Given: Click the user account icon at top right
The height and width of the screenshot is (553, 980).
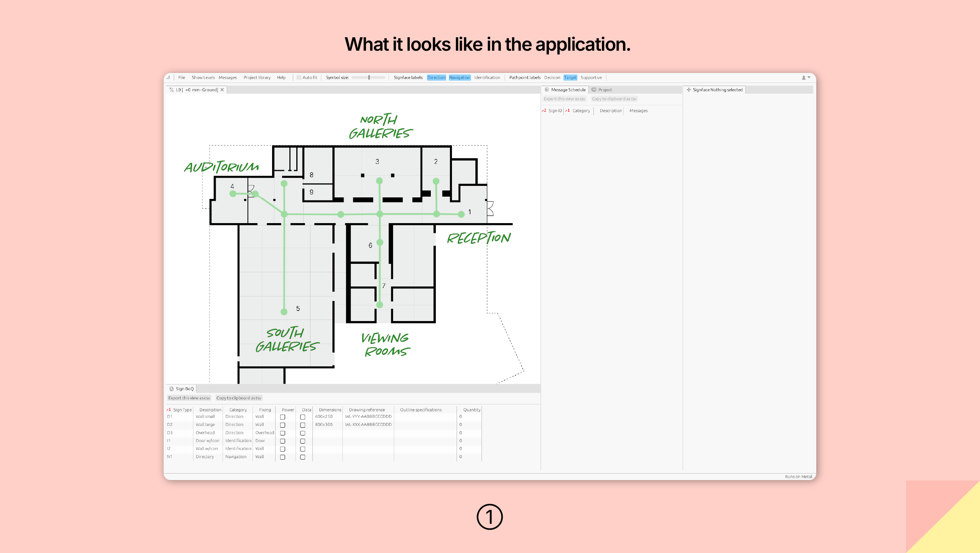Looking at the screenshot, I should click(803, 78).
